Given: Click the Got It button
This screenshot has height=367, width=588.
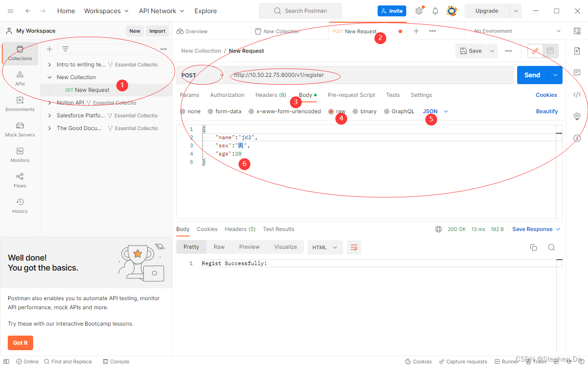Looking at the screenshot, I should pos(20,343).
